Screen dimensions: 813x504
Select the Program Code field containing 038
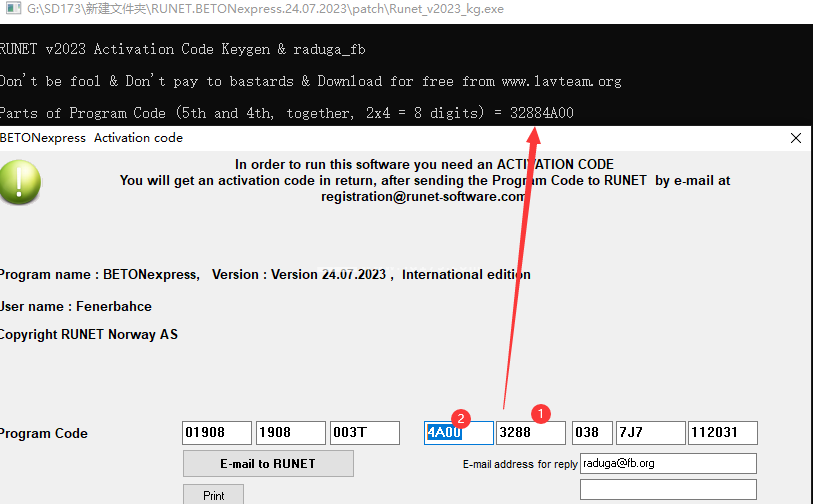592,433
